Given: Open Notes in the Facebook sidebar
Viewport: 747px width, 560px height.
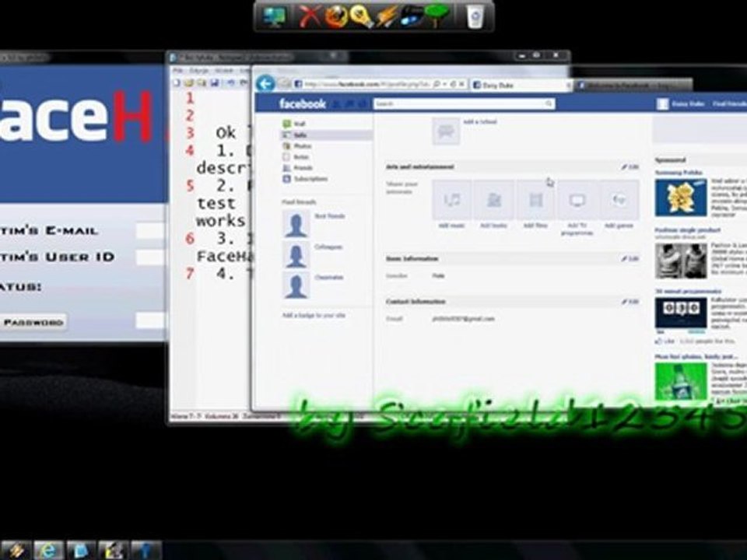Looking at the screenshot, I should click(300, 157).
